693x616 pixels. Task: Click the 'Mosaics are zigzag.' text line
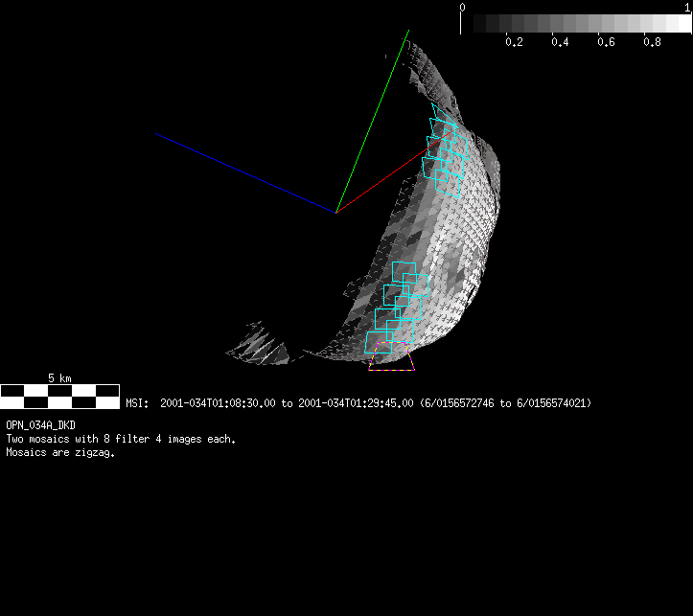point(60,453)
